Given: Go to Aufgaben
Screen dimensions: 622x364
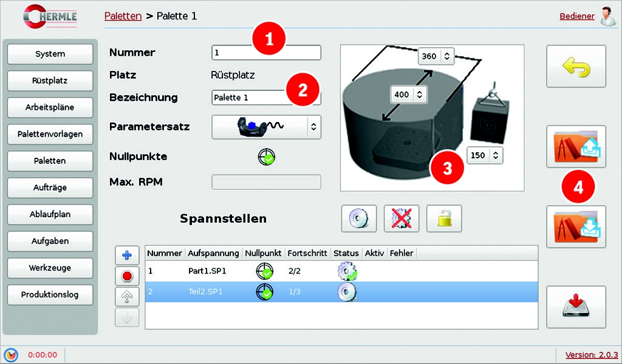Looking at the screenshot, I should (x=50, y=241).
